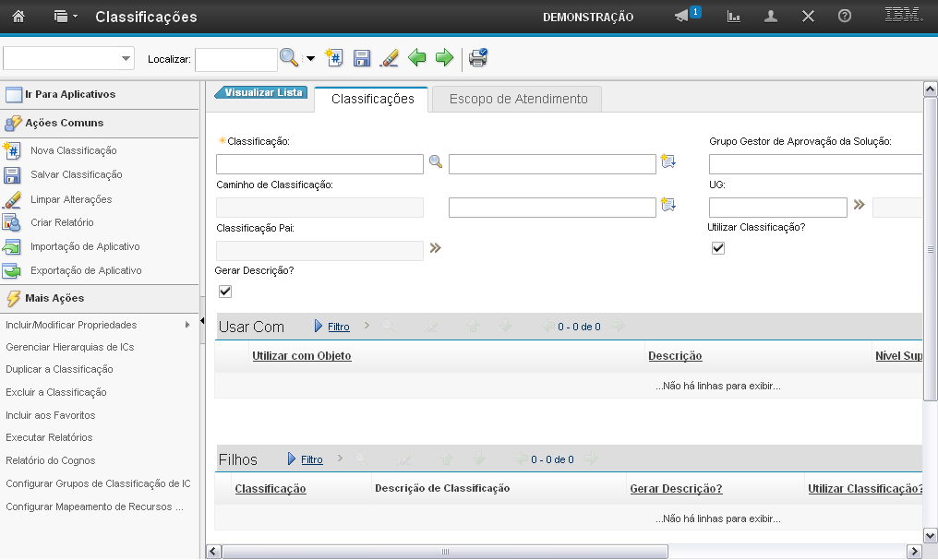938x560 pixels.
Task: Toggle the Gerar Descrição checkbox
Action: pyautogui.click(x=225, y=292)
